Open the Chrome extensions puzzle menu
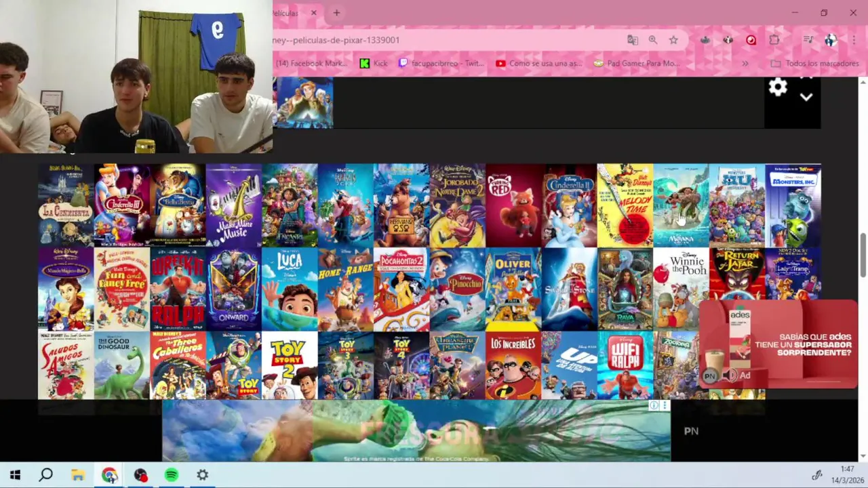Viewport: 868px width, 488px height. point(774,40)
